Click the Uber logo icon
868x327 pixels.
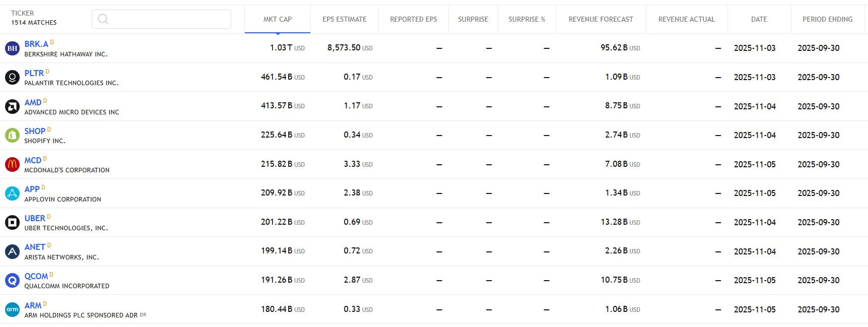click(x=12, y=223)
